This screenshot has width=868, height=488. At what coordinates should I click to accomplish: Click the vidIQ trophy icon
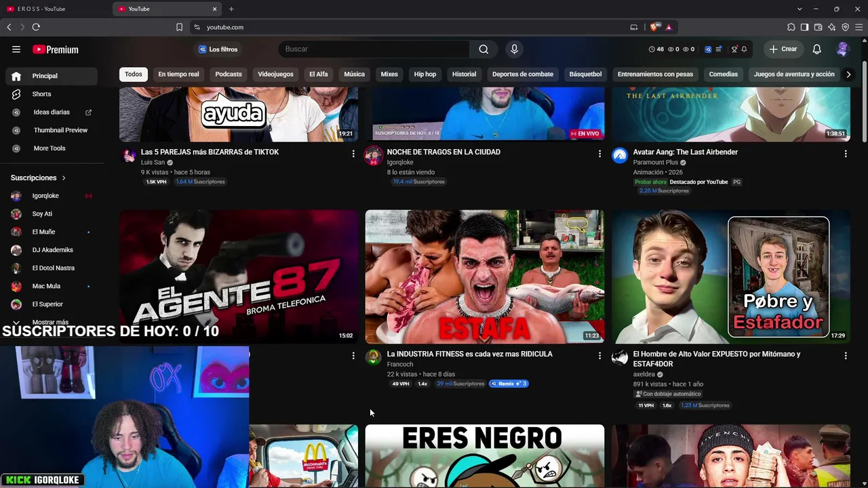tap(734, 49)
